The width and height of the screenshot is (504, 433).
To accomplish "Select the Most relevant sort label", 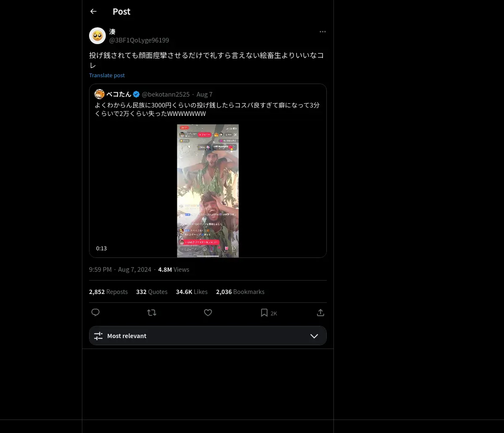I will click(127, 336).
